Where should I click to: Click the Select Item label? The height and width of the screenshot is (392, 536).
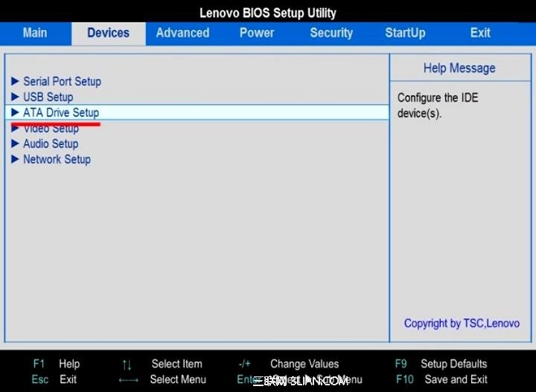[x=176, y=364]
